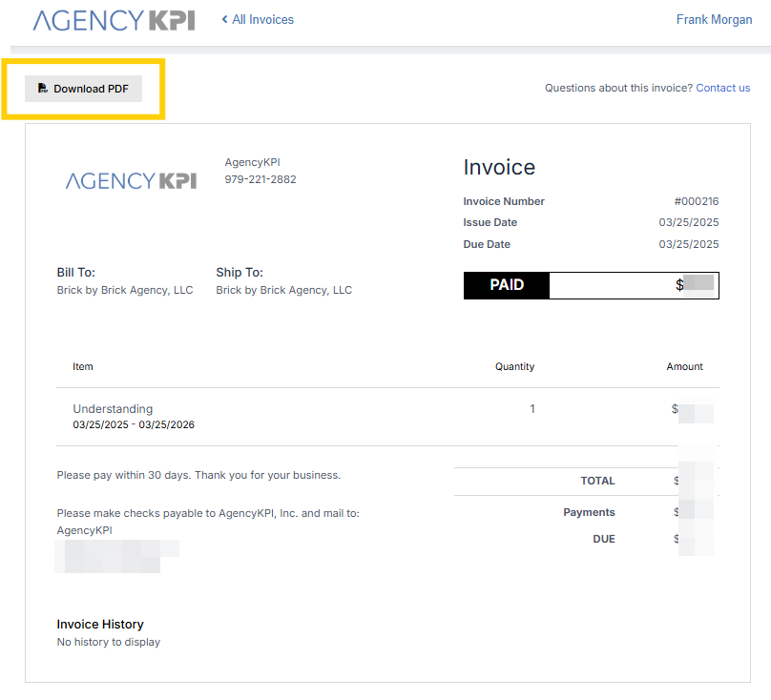Image resolution: width=771 pixels, height=700 pixels.
Task: Click the Contact us link
Action: 723,88
